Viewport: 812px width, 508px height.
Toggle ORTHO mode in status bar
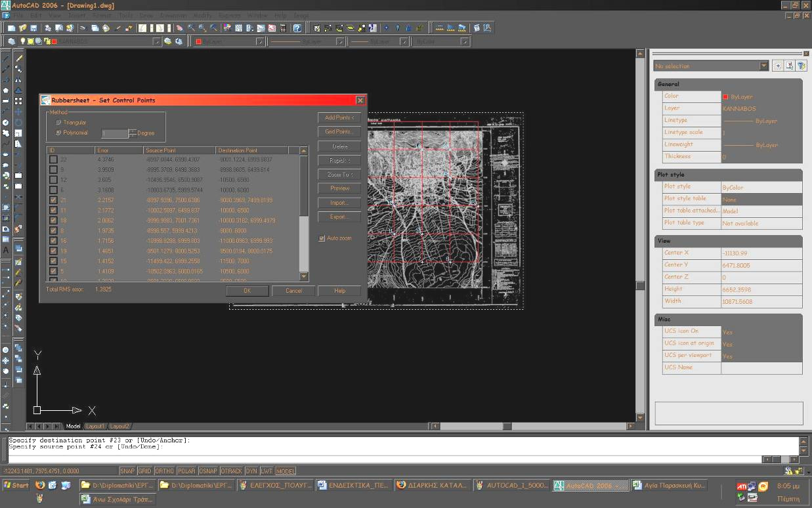[x=164, y=471]
